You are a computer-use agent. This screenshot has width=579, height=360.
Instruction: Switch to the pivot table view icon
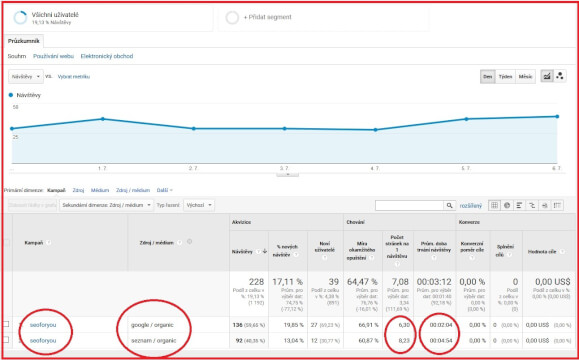point(557,205)
